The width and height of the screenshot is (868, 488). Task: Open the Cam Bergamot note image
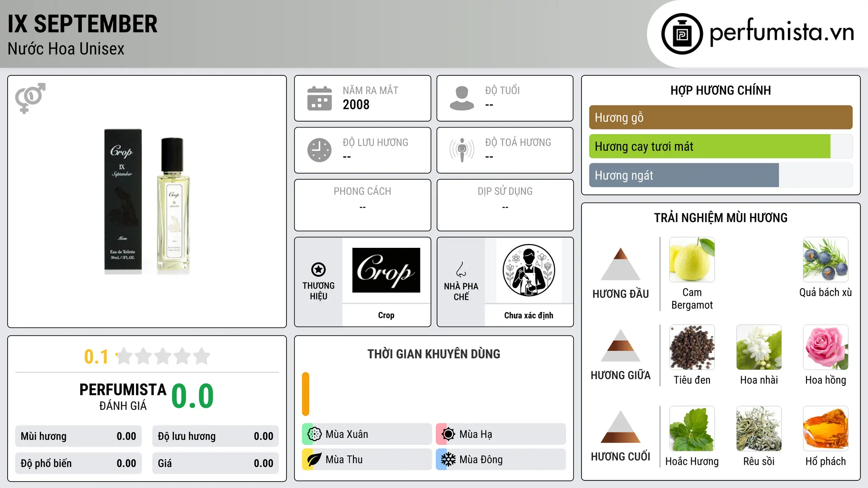pos(692,260)
